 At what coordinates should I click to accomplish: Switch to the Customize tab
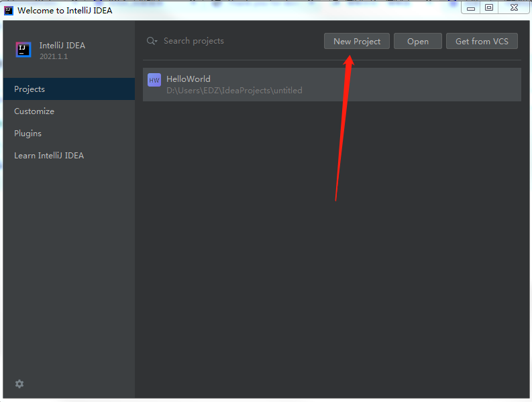point(69,111)
